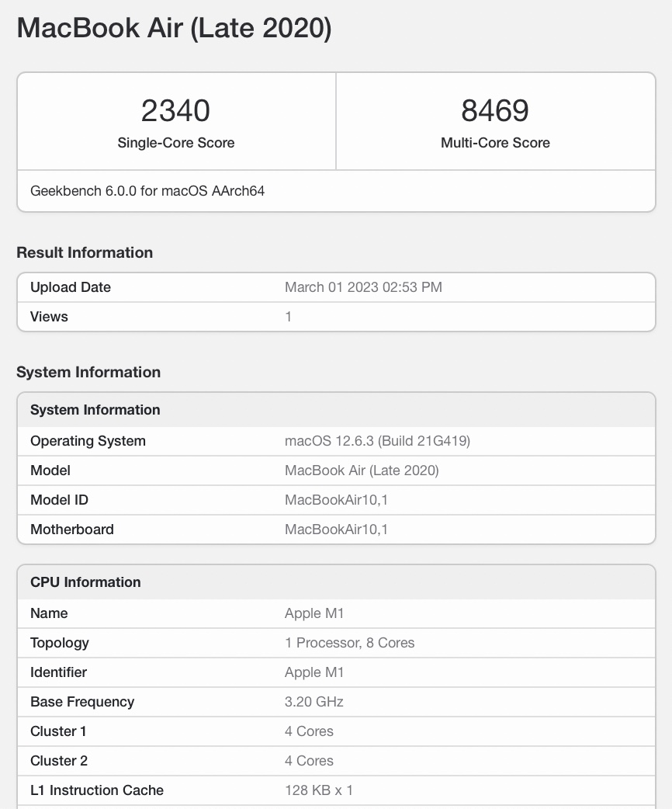Select the L1 Instruction Cache row
672x809 pixels.
pyautogui.click(x=335, y=790)
